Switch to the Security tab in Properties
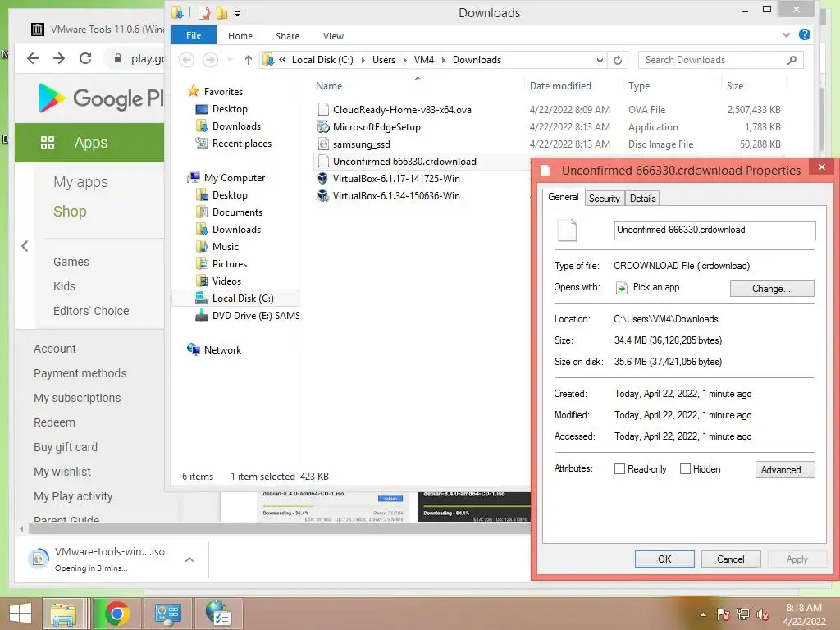Image resolution: width=840 pixels, height=630 pixels. (605, 199)
